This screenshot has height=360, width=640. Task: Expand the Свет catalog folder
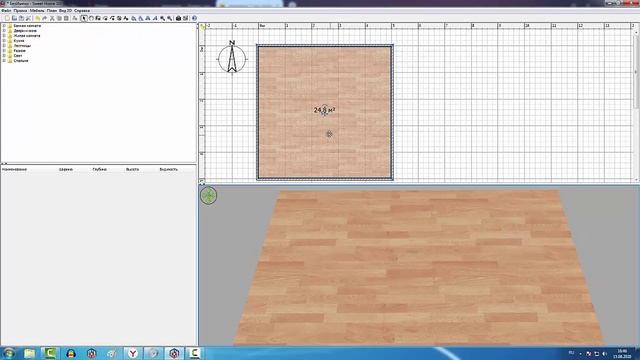click(4, 56)
